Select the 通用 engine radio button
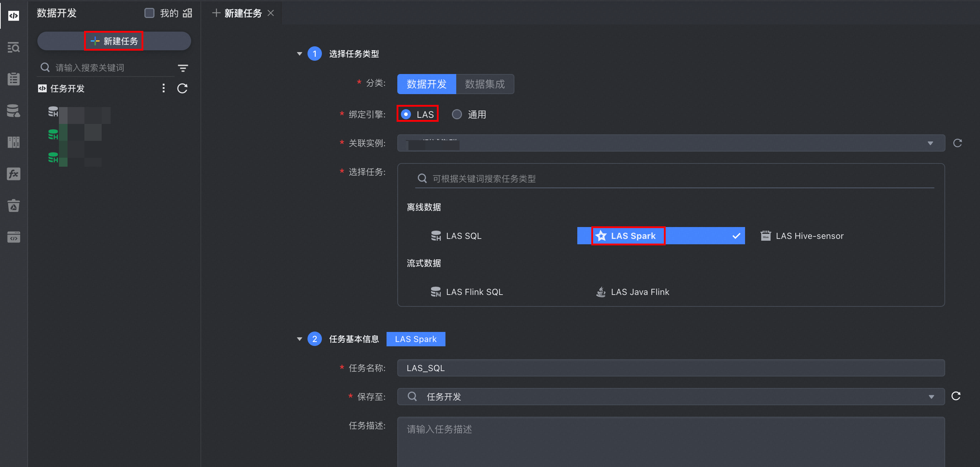The height and width of the screenshot is (467, 980). (457, 114)
